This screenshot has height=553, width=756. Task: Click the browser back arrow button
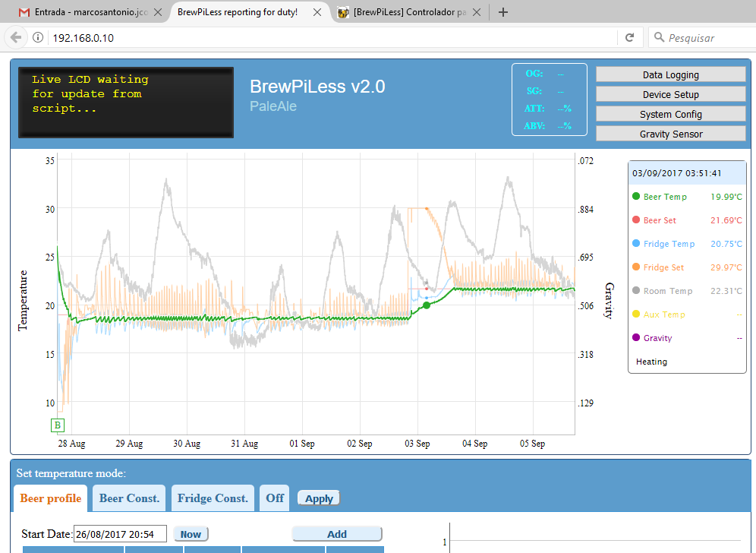(x=16, y=38)
